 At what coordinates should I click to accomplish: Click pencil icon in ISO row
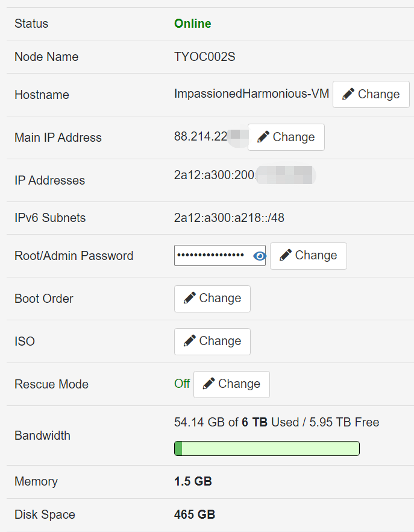189,341
